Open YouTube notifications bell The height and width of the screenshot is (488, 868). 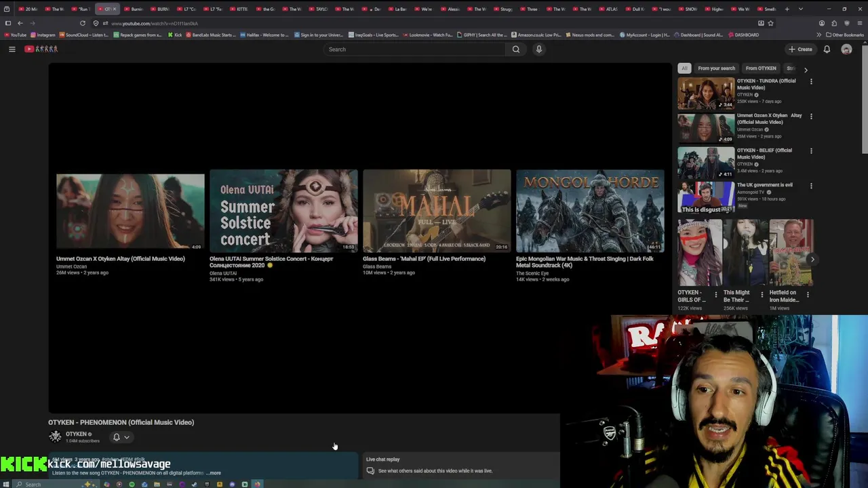coord(827,49)
